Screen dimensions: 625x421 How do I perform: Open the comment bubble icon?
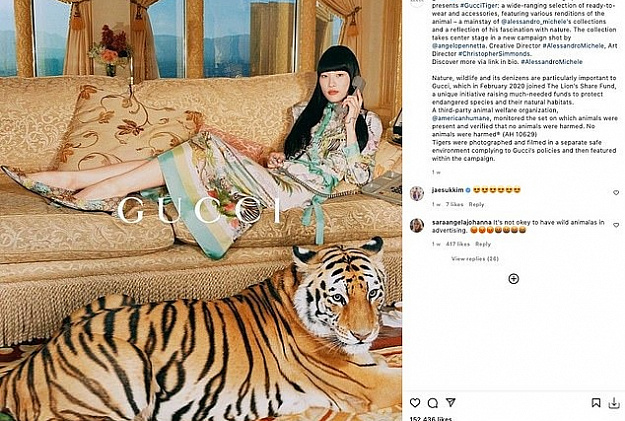433,403
